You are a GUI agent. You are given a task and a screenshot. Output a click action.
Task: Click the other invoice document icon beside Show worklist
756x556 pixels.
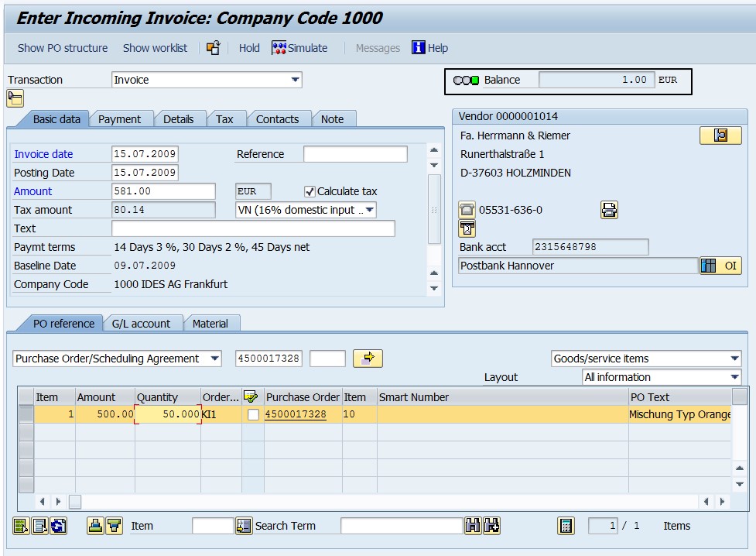(213, 48)
